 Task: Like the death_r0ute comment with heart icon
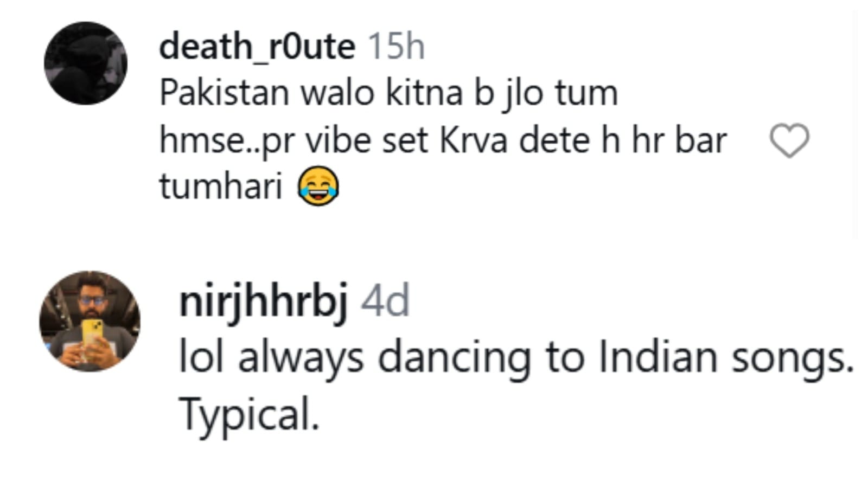(789, 141)
